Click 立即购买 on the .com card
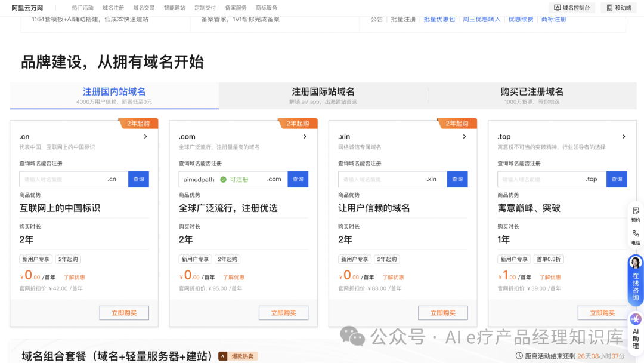The height and width of the screenshot is (363, 644). click(x=283, y=313)
